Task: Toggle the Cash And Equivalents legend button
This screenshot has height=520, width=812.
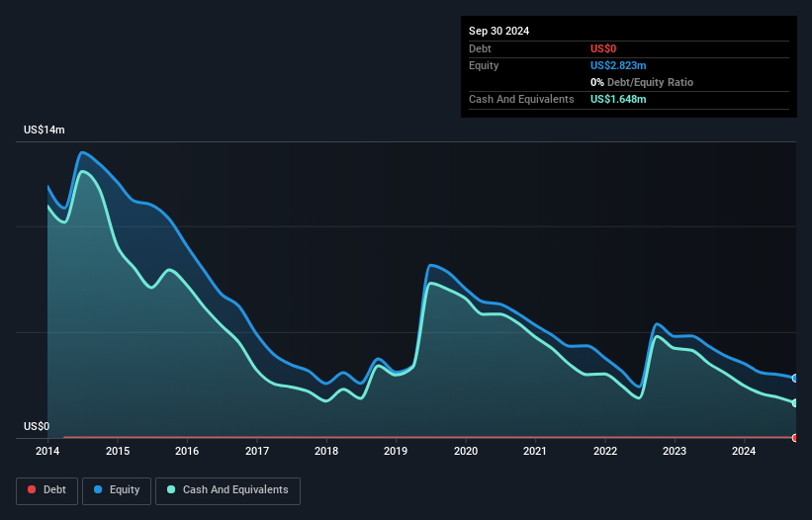Action: tap(227, 490)
